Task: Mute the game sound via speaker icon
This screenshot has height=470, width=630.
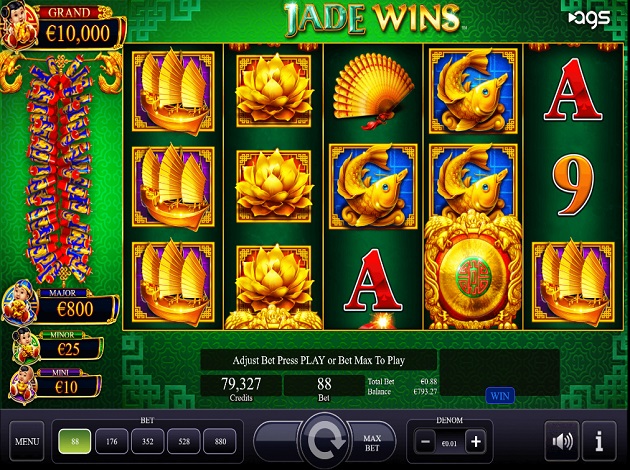Action: click(562, 441)
